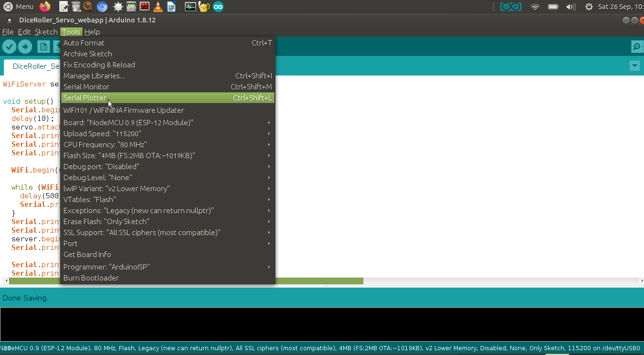Open the Sketch menu
Viewport: 644px width, 355px height.
point(46,32)
